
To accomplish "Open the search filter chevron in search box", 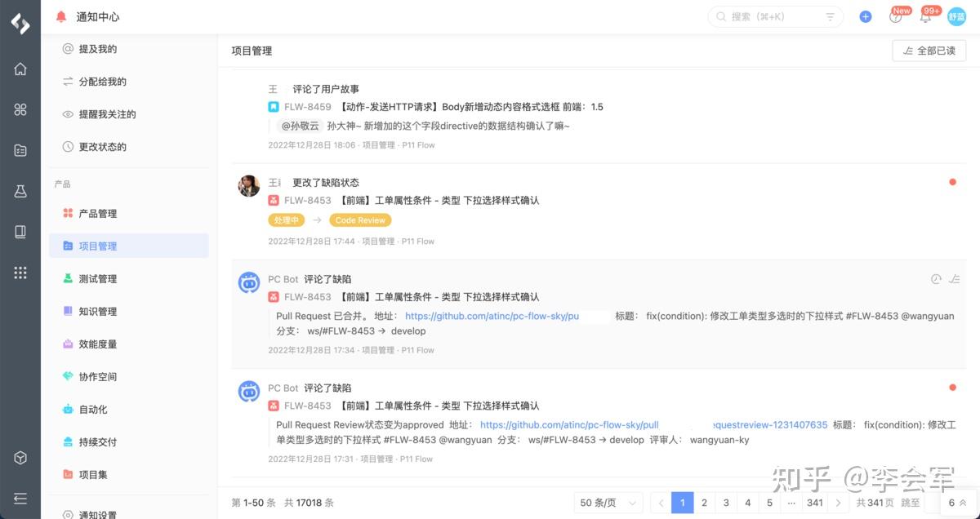I will (828, 16).
